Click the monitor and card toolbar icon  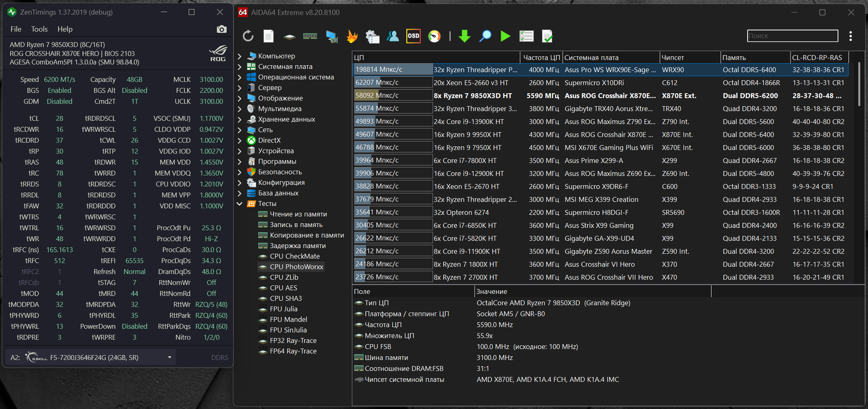332,36
